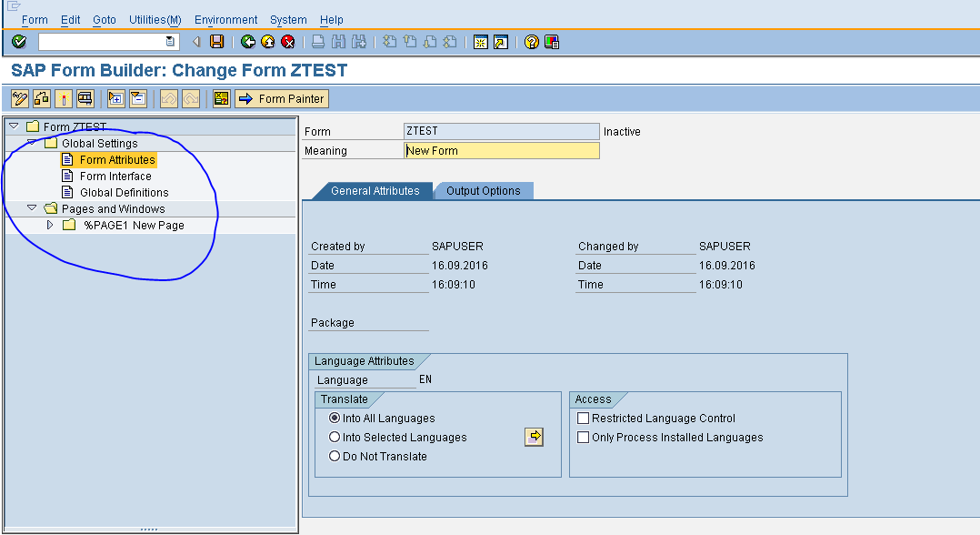
Task: Switch between display and change mode
Action: 18,98
